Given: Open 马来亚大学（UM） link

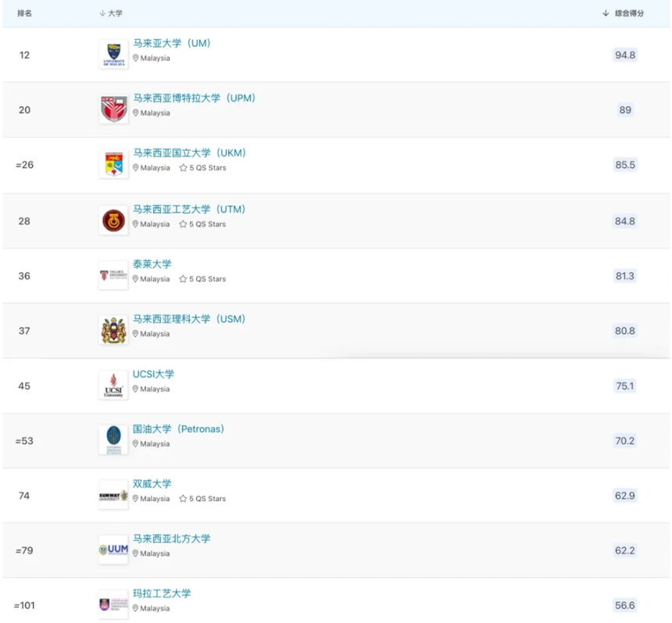Looking at the screenshot, I should pyautogui.click(x=172, y=44).
